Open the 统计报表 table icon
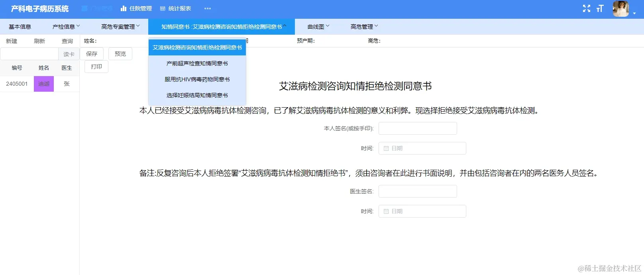The width and height of the screenshot is (644, 275). click(x=163, y=8)
